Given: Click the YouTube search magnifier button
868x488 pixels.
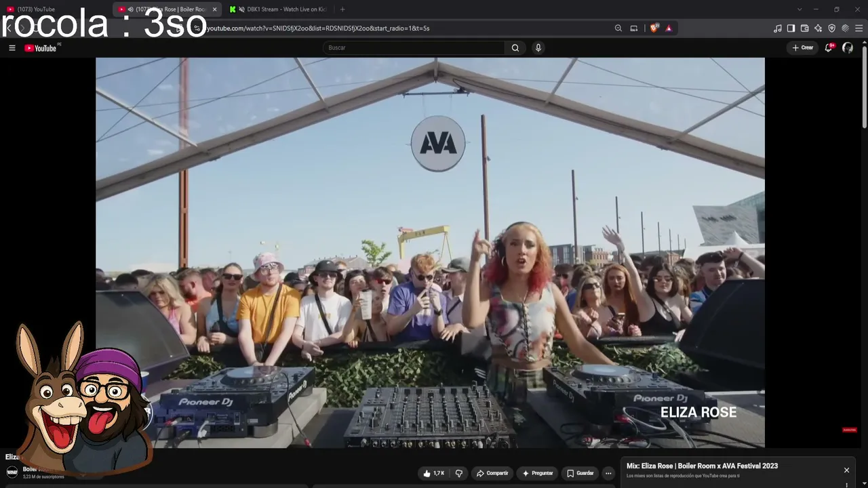Looking at the screenshot, I should pos(515,47).
